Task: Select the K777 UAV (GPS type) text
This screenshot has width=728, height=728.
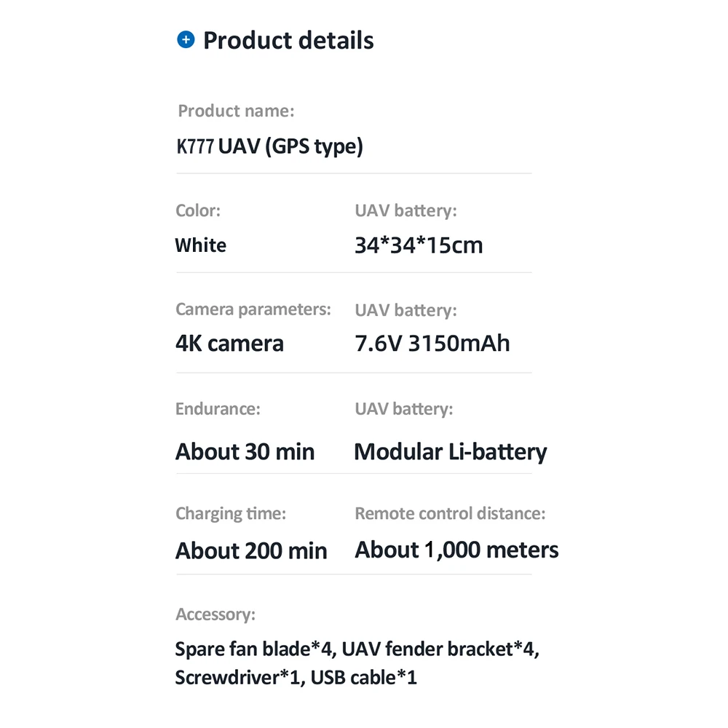Action: pos(269,146)
